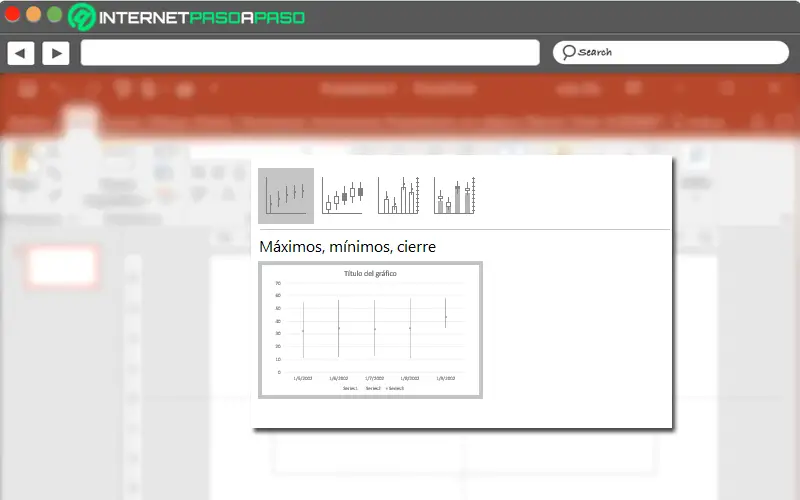800x500 pixels.
Task: Click the magnifier icon in Search
Action: click(x=568, y=52)
